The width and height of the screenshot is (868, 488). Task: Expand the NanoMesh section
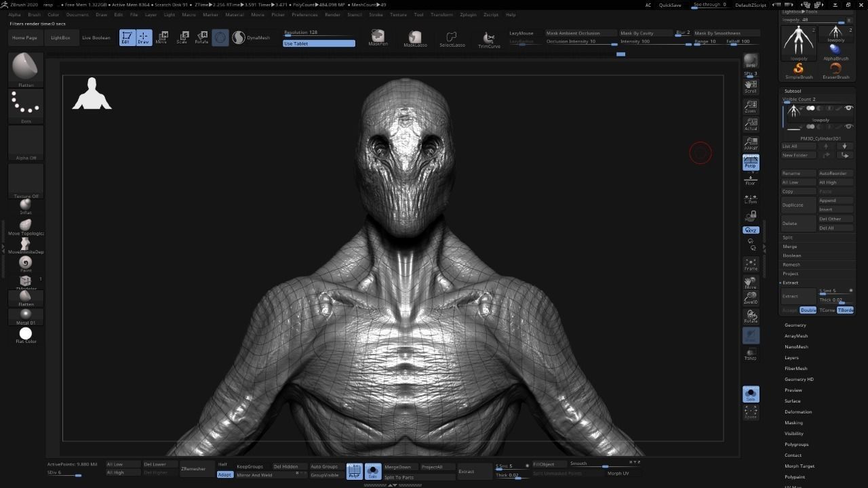pos(796,347)
